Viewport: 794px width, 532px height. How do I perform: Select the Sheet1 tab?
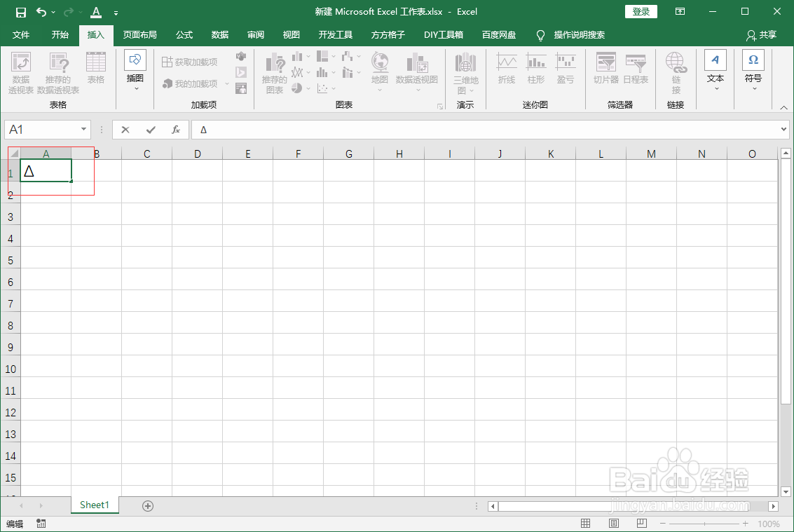(95, 505)
